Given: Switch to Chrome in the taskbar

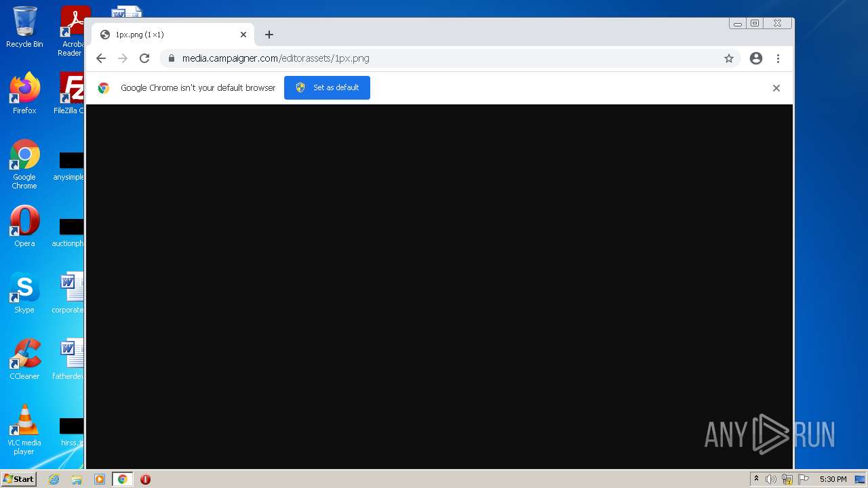Looking at the screenshot, I should pyautogui.click(x=122, y=479).
